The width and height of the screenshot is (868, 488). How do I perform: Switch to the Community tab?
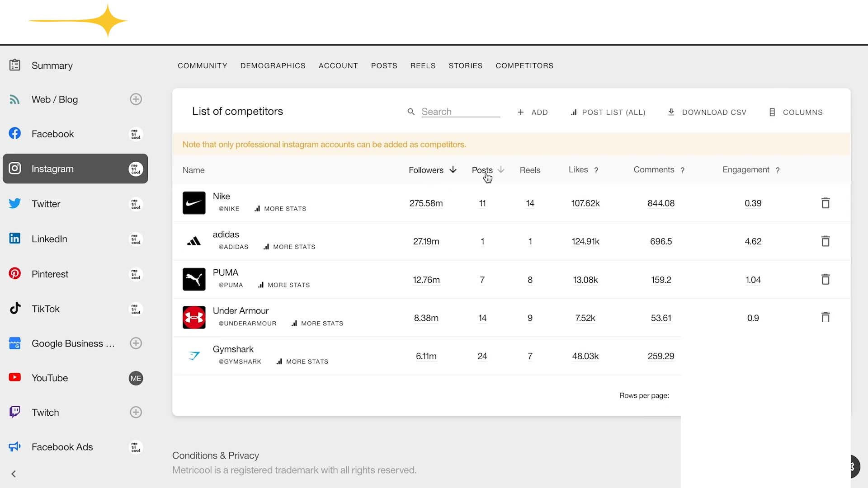click(203, 66)
